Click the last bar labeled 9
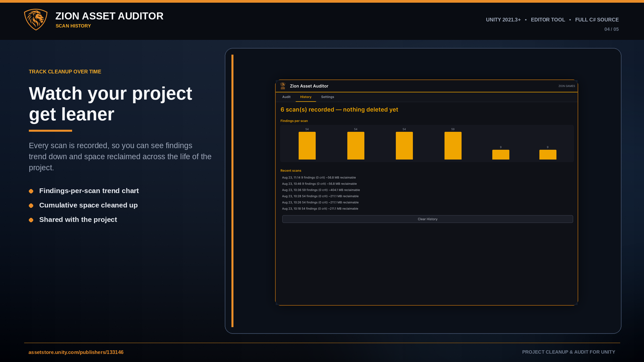The height and width of the screenshot is (362, 644). pyautogui.click(x=548, y=155)
